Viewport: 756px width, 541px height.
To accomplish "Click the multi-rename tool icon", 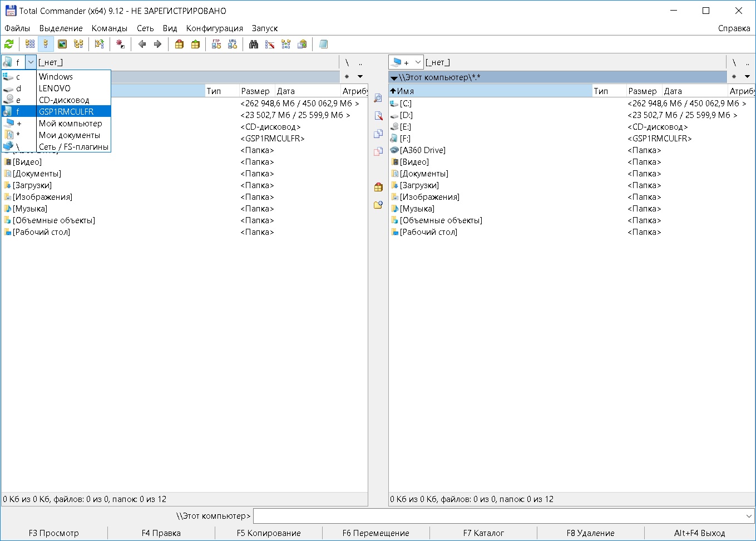I will (x=270, y=44).
